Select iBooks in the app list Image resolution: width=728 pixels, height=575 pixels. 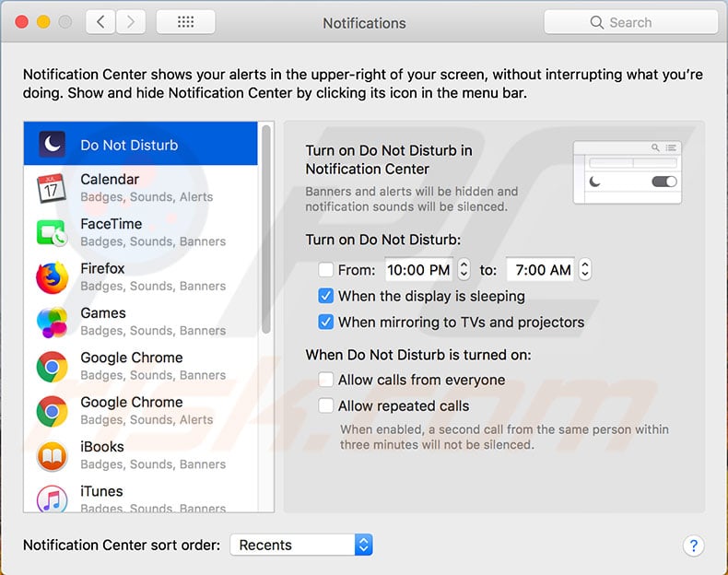click(x=141, y=455)
